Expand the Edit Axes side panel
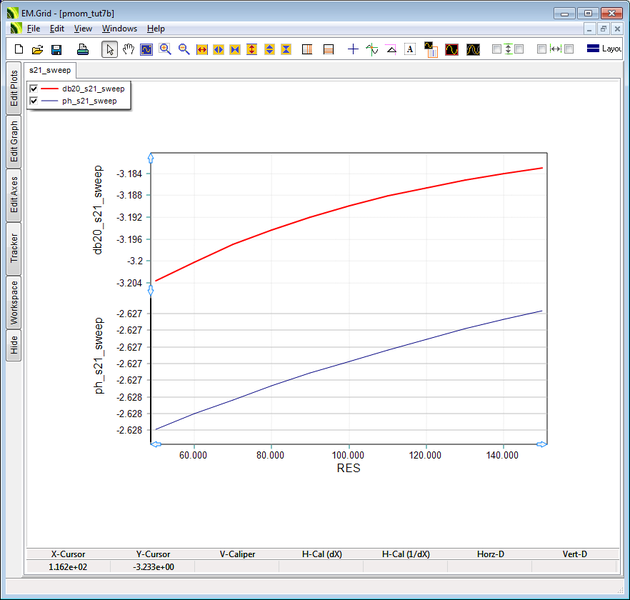The width and height of the screenshot is (630, 600). [x=14, y=195]
